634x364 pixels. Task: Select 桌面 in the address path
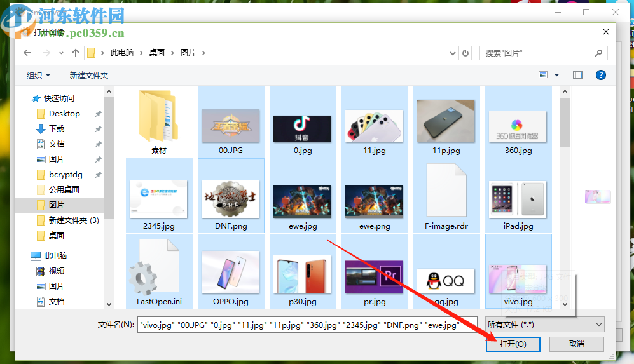click(157, 53)
